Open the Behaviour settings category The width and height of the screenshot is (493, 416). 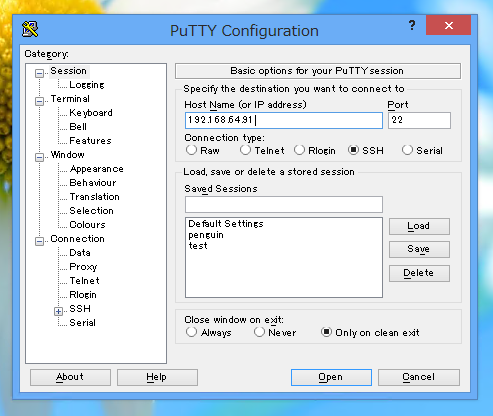tap(93, 183)
